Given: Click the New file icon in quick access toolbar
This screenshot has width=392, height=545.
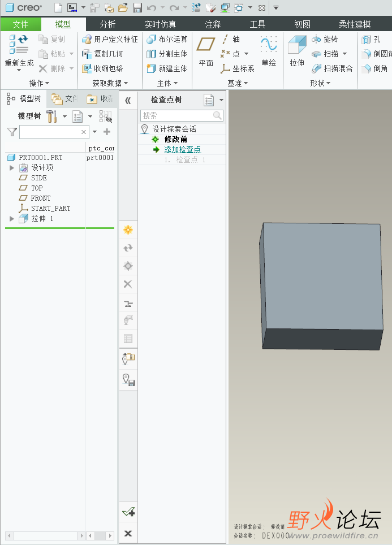Looking at the screenshot, I should click(x=58, y=7).
